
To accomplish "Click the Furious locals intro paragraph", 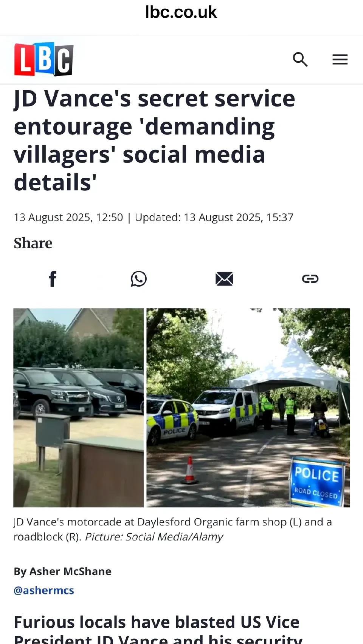I will point(158,629).
